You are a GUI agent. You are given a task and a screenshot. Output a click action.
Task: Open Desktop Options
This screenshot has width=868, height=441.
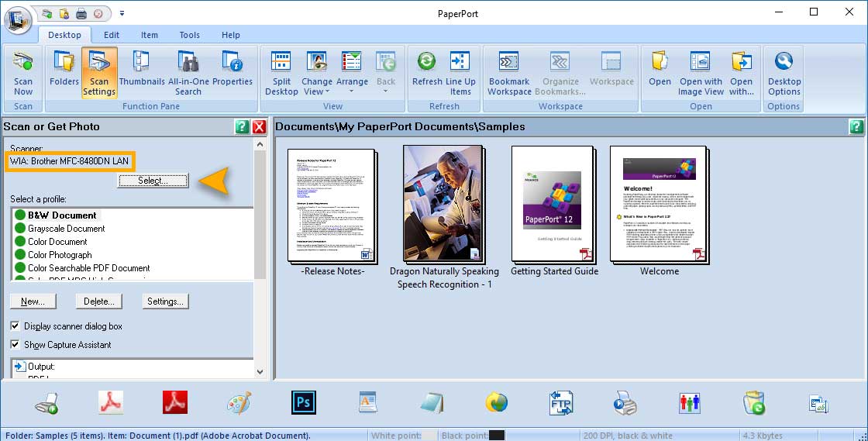(784, 73)
